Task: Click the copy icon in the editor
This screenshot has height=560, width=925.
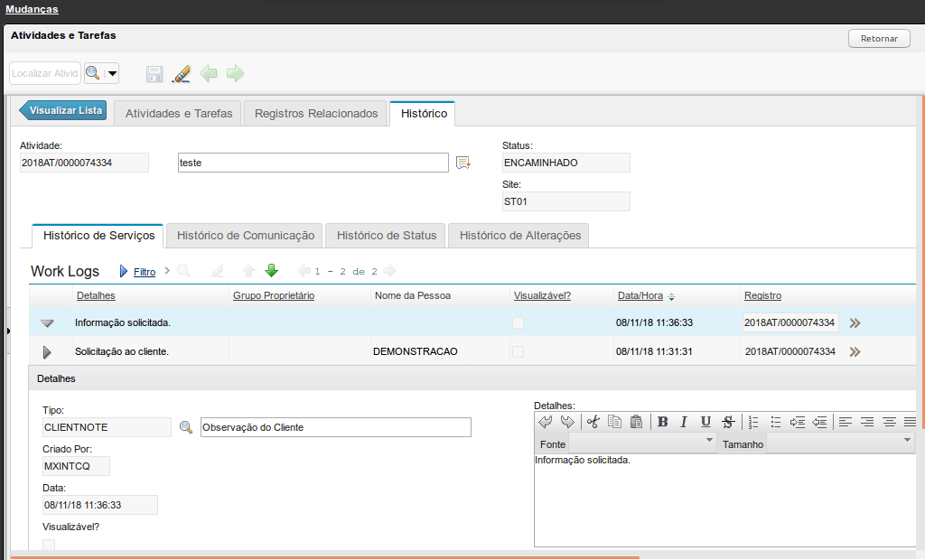Action: [614, 422]
